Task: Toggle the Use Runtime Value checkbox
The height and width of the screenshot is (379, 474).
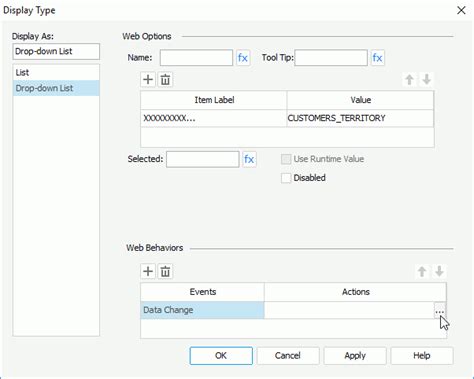Action: click(x=286, y=159)
